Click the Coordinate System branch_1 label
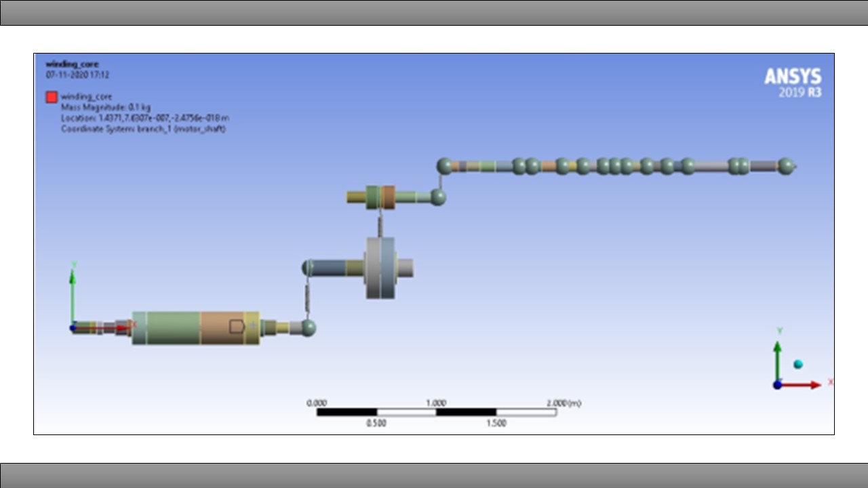This screenshot has width=868, height=488. tap(143, 129)
